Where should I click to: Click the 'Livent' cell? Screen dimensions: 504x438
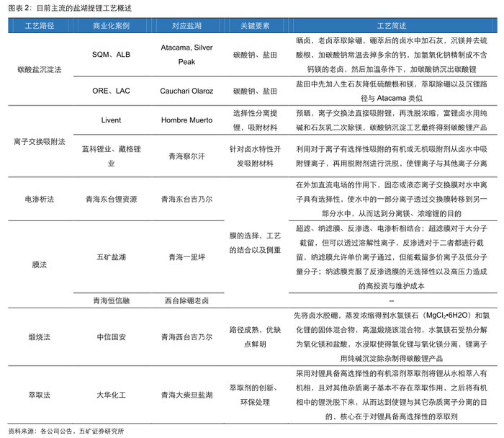(111, 120)
